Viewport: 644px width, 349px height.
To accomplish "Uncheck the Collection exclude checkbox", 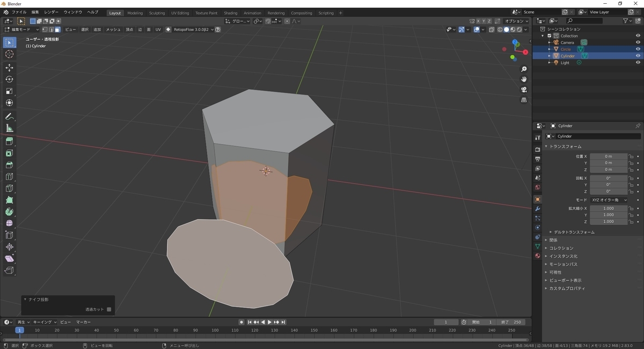I will point(550,36).
